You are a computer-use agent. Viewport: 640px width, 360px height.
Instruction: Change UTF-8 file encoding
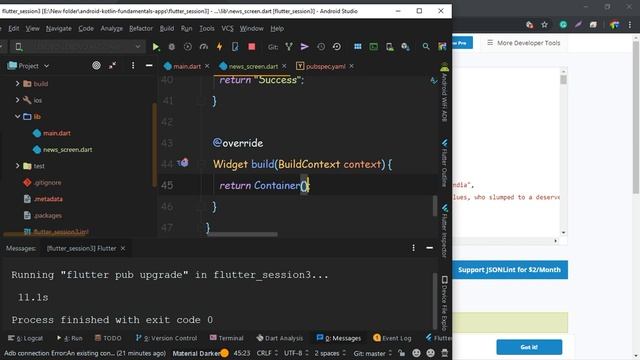click(x=296, y=353)
